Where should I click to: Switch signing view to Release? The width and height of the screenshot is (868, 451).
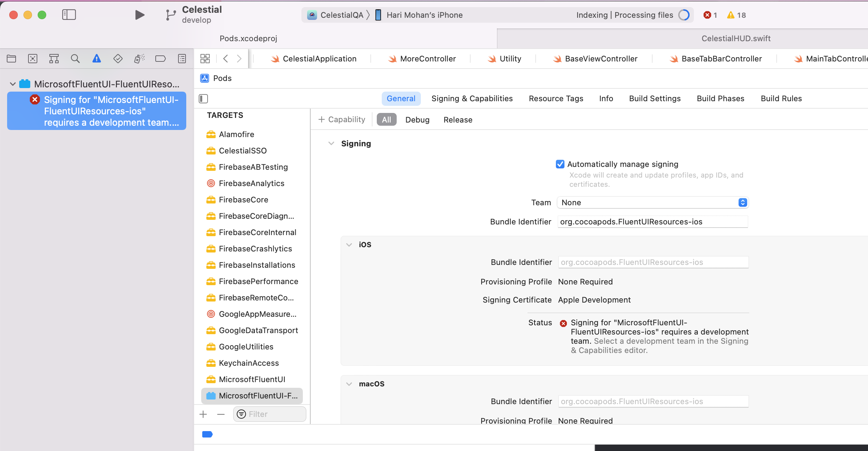pyautogui.click(x=457, y=120)
